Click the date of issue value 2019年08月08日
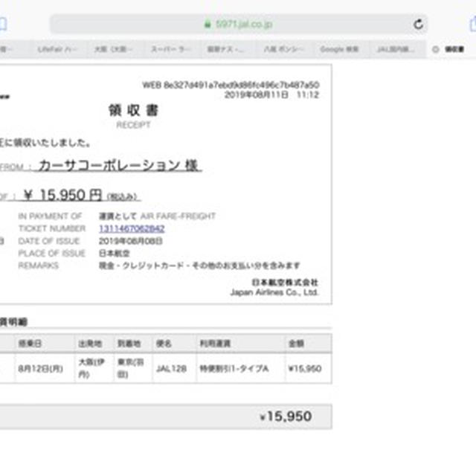476x476 pixels. [x=131, y=241]
